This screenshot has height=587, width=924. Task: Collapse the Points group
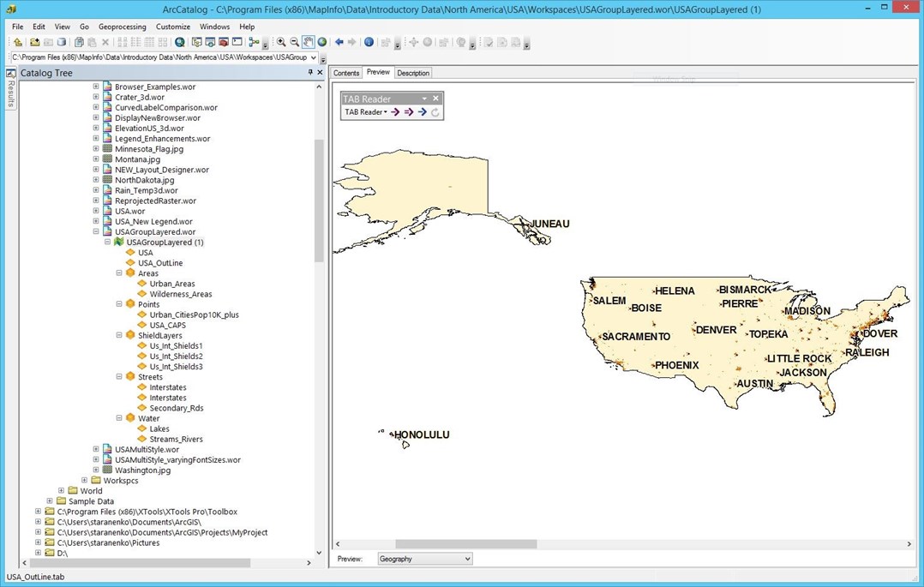tap(119, 304)
